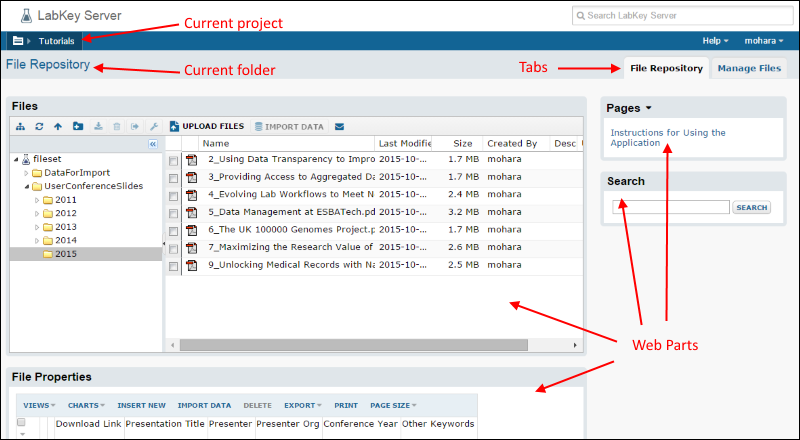Click the File Repository folder title link
This screenshot has height=440, width=800.
point(48,65)
